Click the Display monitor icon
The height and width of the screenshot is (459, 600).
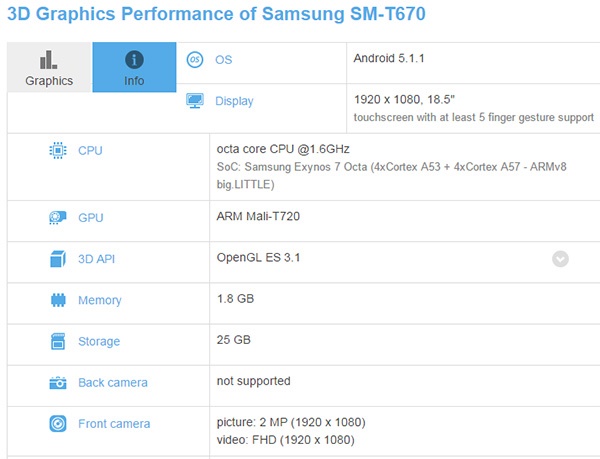(195, 101)
